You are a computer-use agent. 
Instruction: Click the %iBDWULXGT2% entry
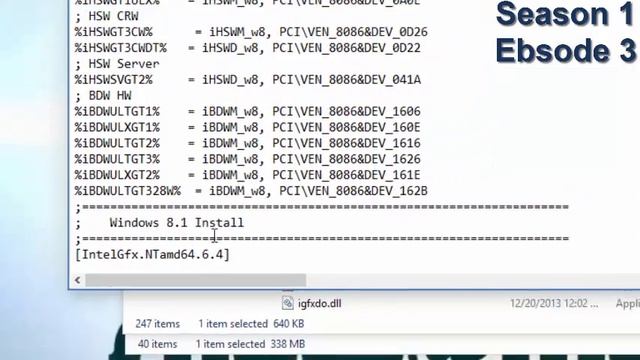pyautogui.click(x=247, y=175)
